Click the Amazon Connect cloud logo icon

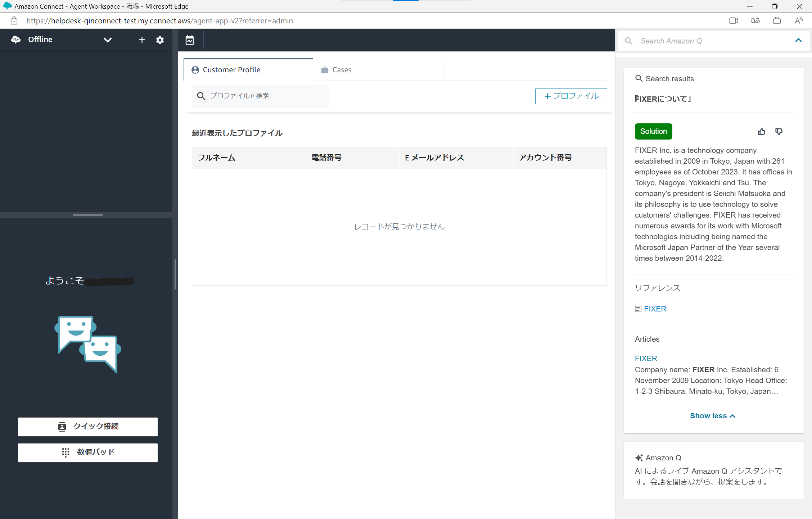click(x=16, y=40)
